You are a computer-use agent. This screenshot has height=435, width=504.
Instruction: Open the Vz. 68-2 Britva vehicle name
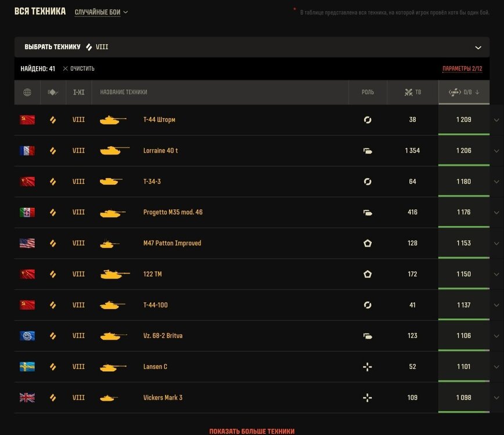[163, 336]
